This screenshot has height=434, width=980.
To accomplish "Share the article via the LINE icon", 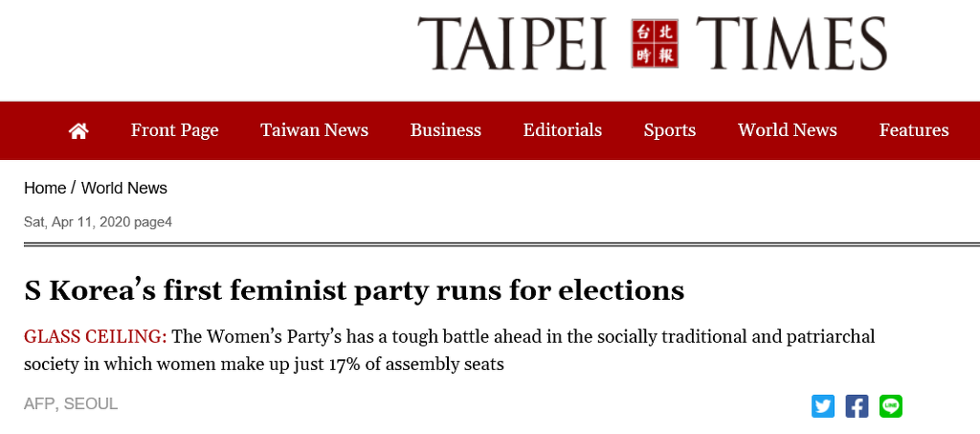I will [891, 406].
